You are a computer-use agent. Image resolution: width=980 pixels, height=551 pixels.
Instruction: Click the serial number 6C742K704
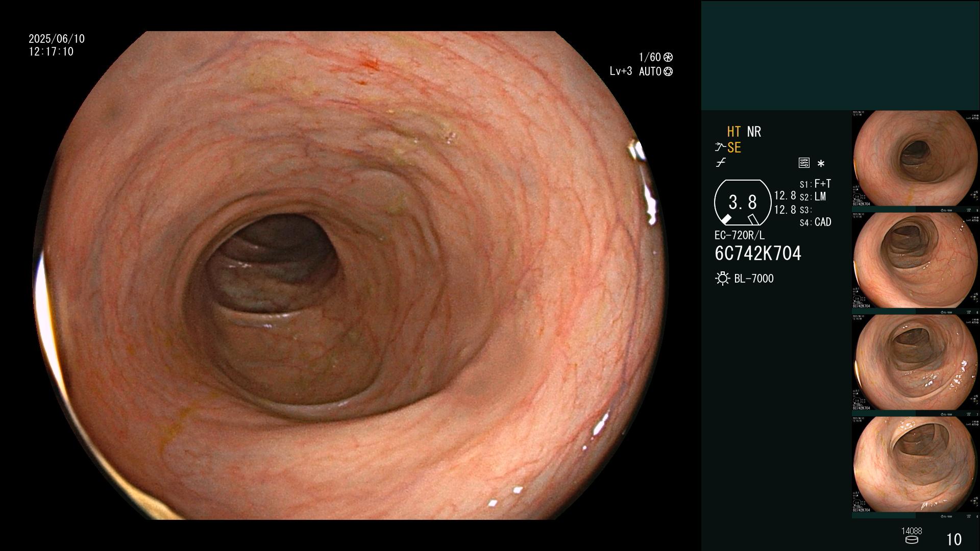(758, 254)
